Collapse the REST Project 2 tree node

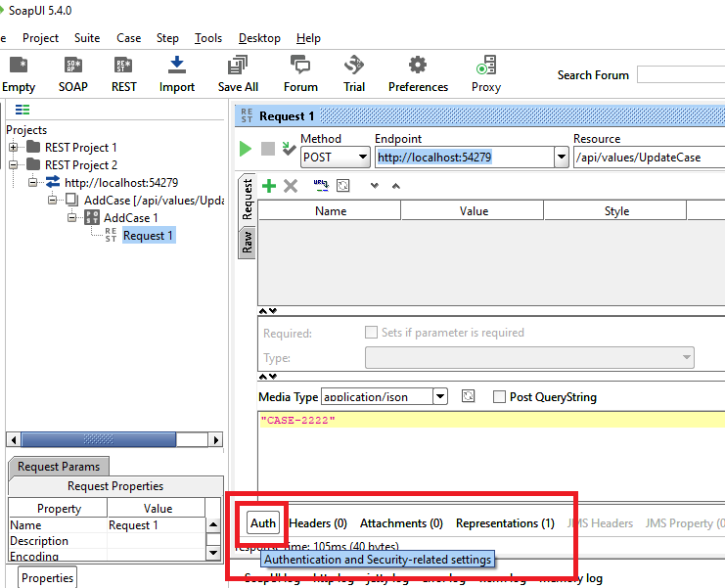pos(14,165)
